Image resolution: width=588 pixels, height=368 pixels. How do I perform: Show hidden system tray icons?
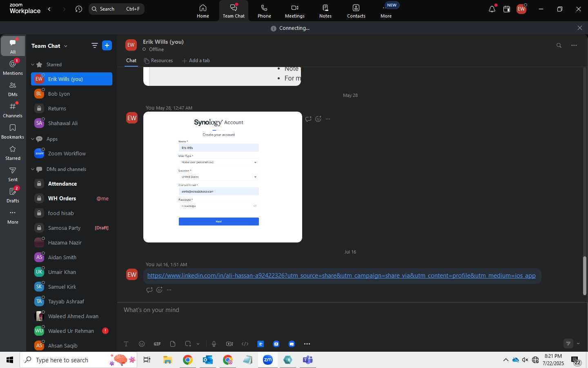click(506, 360)
